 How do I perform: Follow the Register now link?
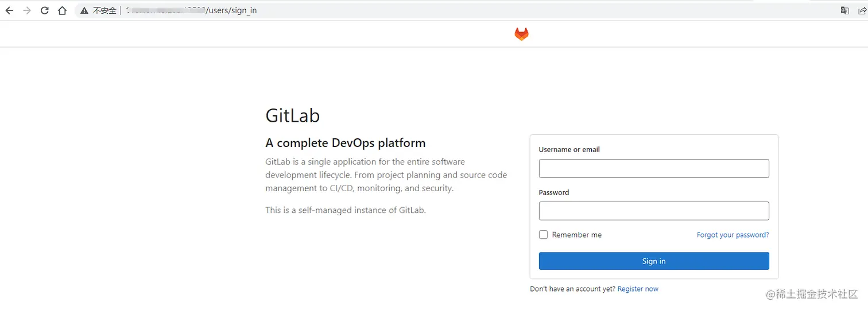[x=638, y=289]
